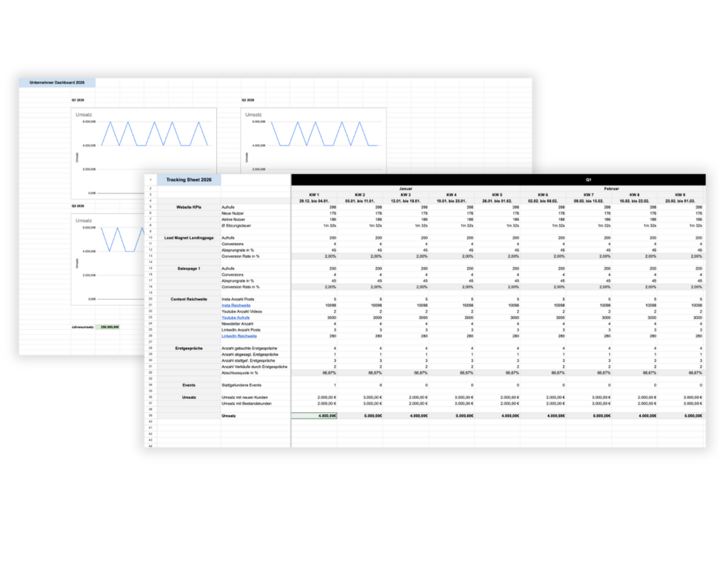Click the KW 5 column header

pyautogui.click(x=496, y=194)
